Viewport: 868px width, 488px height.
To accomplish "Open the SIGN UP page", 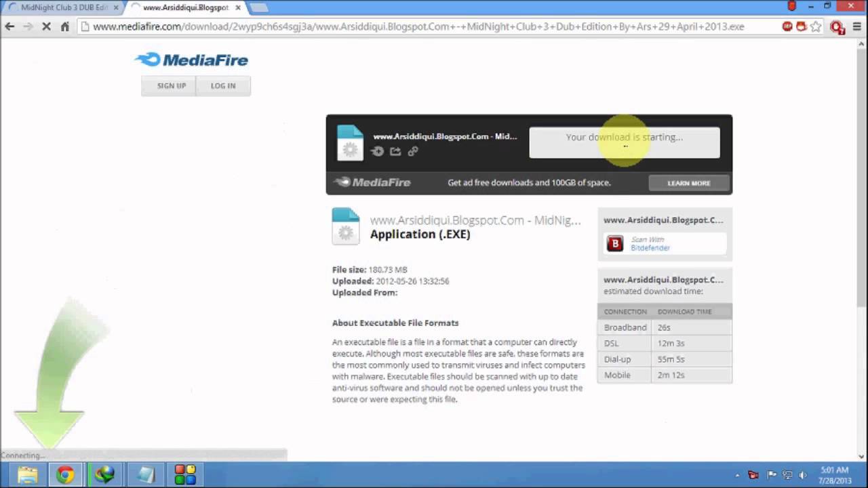I will point(171,86).
